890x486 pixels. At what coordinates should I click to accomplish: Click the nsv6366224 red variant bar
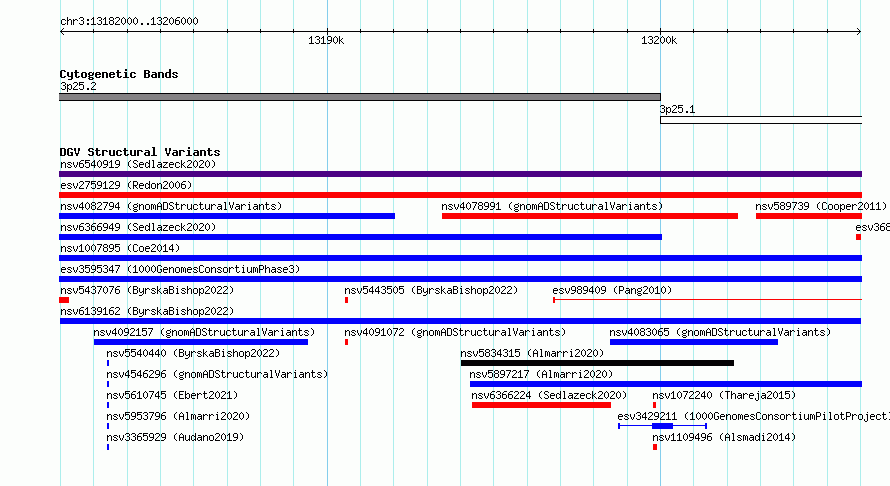click(x=541, y=405)
